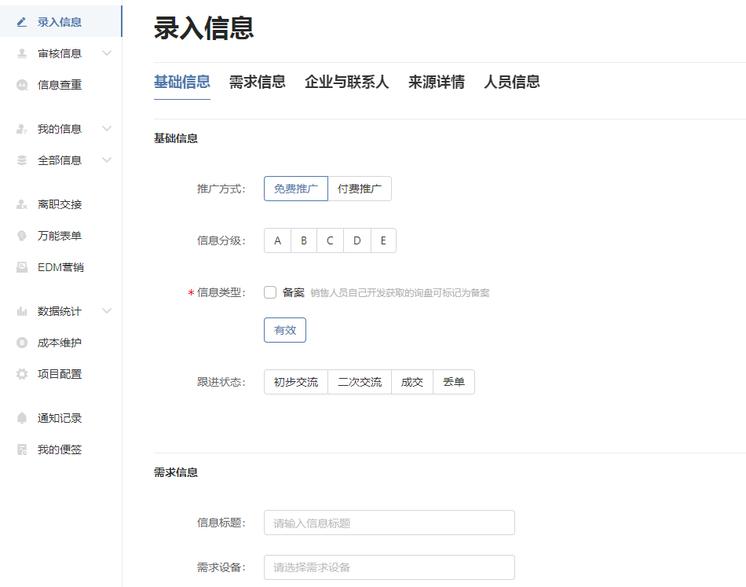Choose information grade B
The height and width of the screenshot is (587, 746).
click(x=304, y=241)
